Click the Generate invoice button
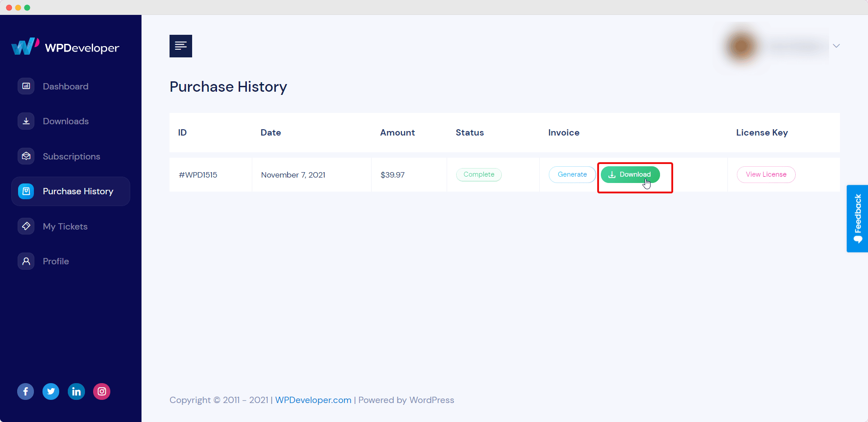The image size is (868, 422). pos(571,174)
